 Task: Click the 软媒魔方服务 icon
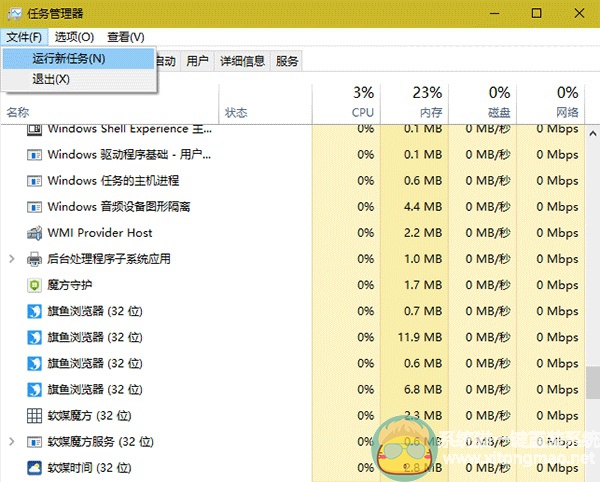pos(34,442)
